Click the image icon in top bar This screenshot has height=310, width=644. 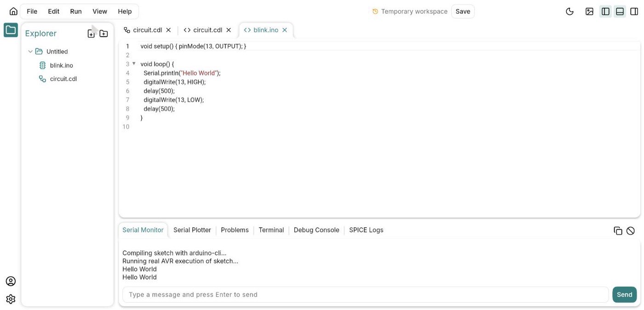pos(589,11)
